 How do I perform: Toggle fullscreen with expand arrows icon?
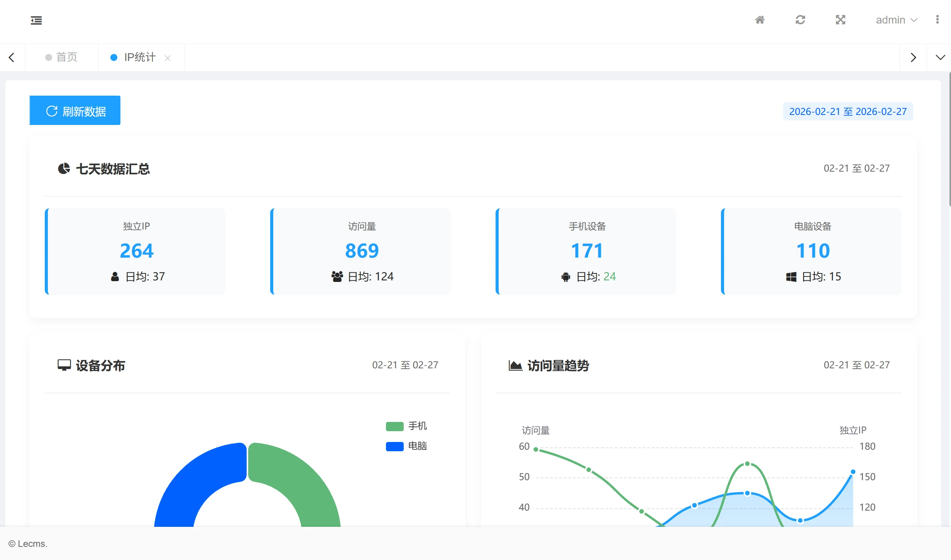[840, 20]
